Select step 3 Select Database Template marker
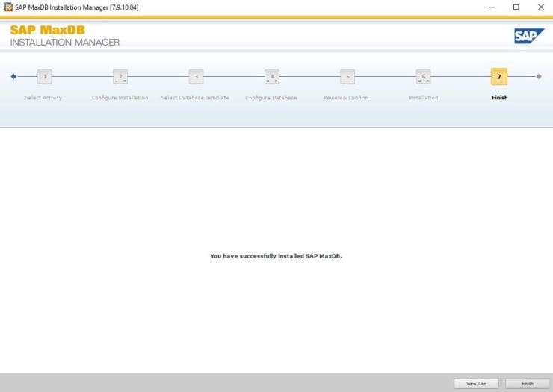The width and height of the screenshot is (553, 392). point(196,76)
